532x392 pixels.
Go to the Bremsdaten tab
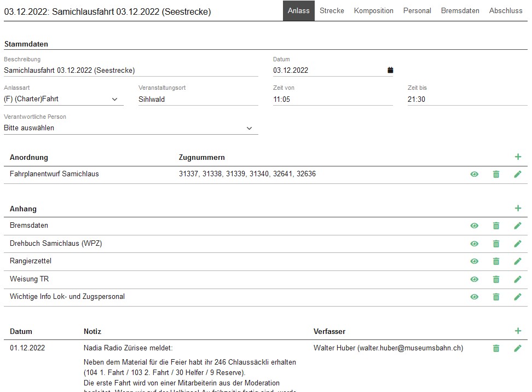[x=460, y=11]
